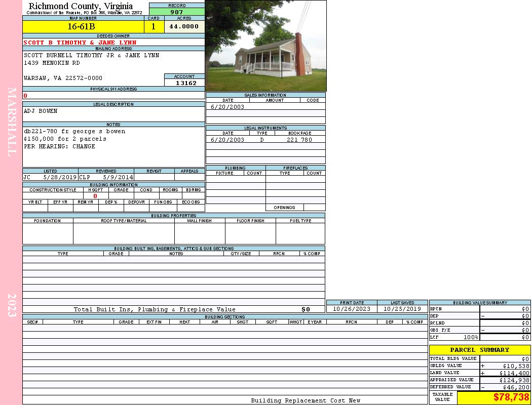This screenshot has height=405, width=532.
Task: Click the OPENINGS label in fireplaces
Action: 284,208
